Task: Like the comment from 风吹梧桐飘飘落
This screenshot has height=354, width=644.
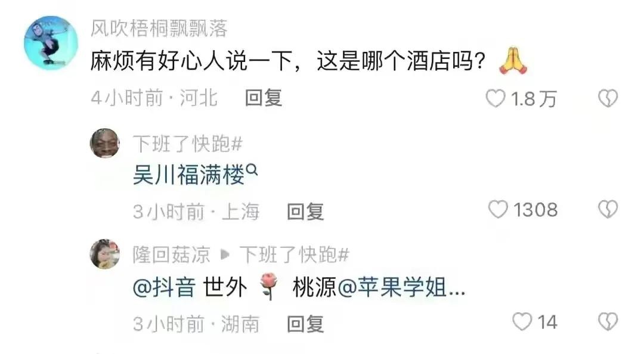Action: (x=496, y=98)
